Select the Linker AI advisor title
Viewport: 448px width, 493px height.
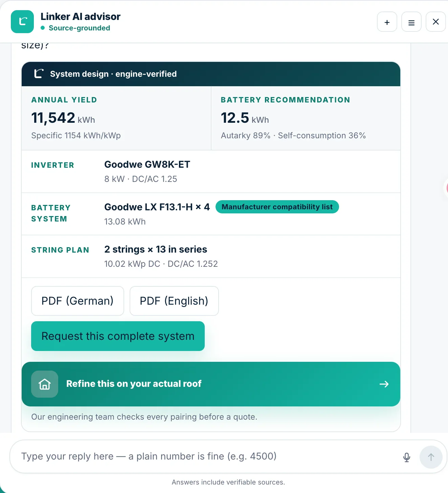pyautogui.click(x=81, y=16)
